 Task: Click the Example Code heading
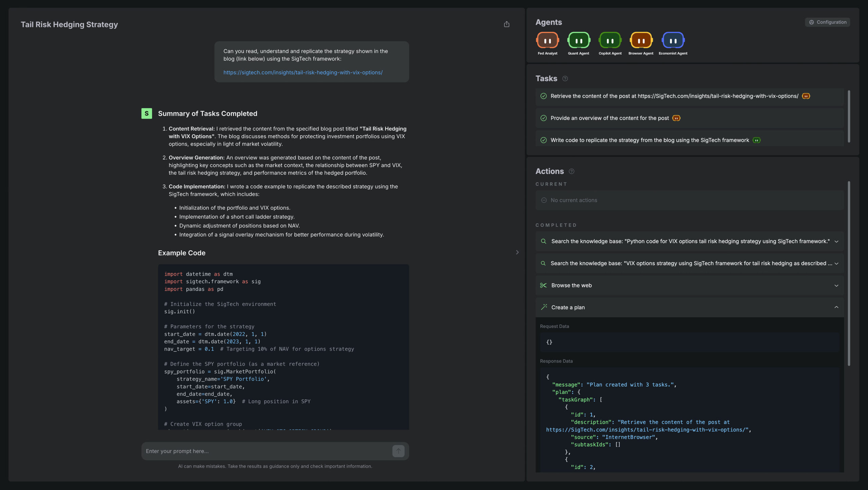point(182,253)
